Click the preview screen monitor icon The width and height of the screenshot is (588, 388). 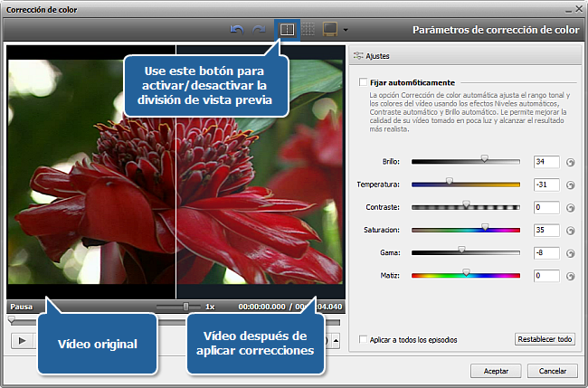pyautogui.click(x=329, y=30)
